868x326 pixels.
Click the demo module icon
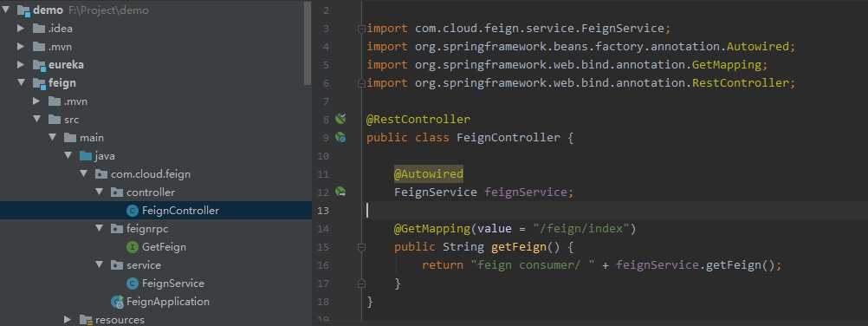[23, 10]
